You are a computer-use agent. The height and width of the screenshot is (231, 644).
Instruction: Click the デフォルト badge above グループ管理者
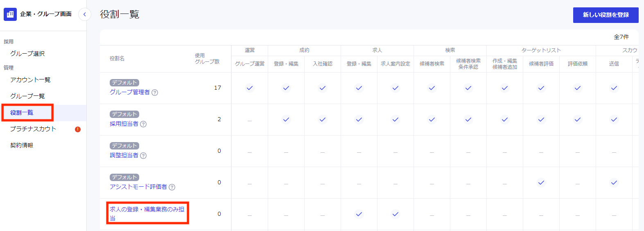click(124, 83)
